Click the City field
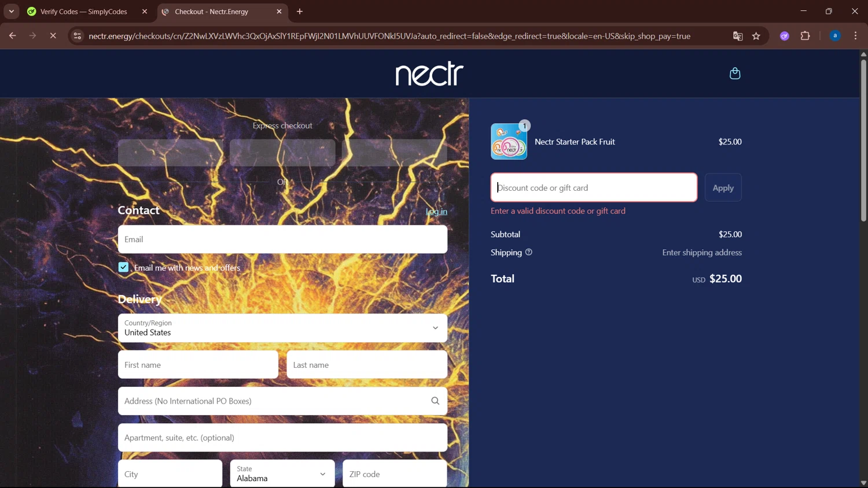 (x=170, y=474)
